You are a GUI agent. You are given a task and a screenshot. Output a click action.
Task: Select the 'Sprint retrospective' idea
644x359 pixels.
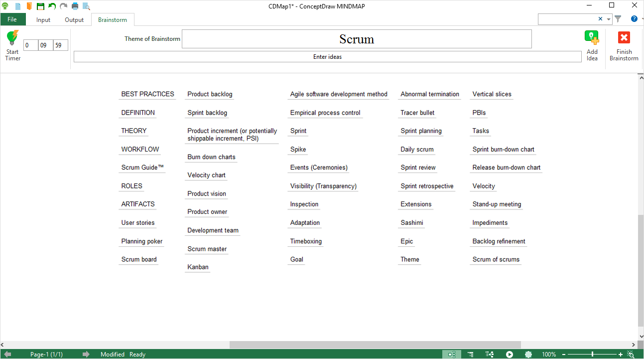427,186
